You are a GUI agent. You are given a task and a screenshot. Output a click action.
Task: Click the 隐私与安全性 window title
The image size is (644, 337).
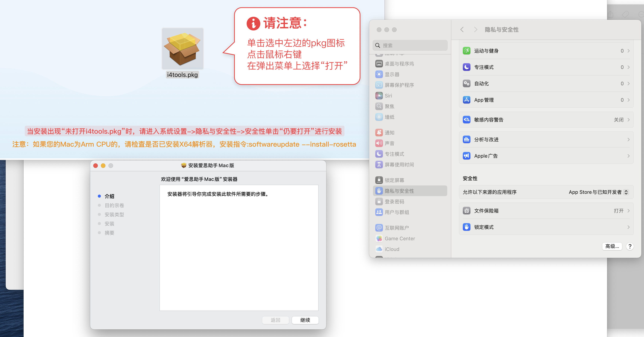(x=501, y=30)
